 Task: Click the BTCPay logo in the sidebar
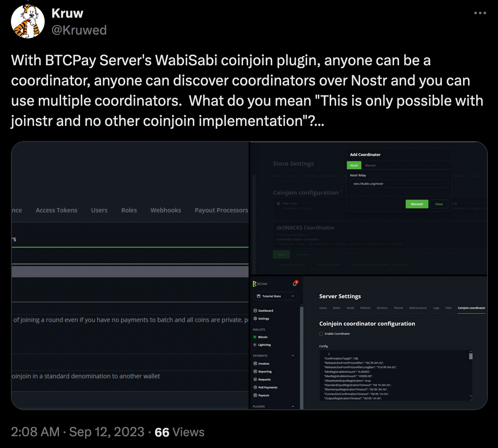pyautogui.click(x=260, y=284)
